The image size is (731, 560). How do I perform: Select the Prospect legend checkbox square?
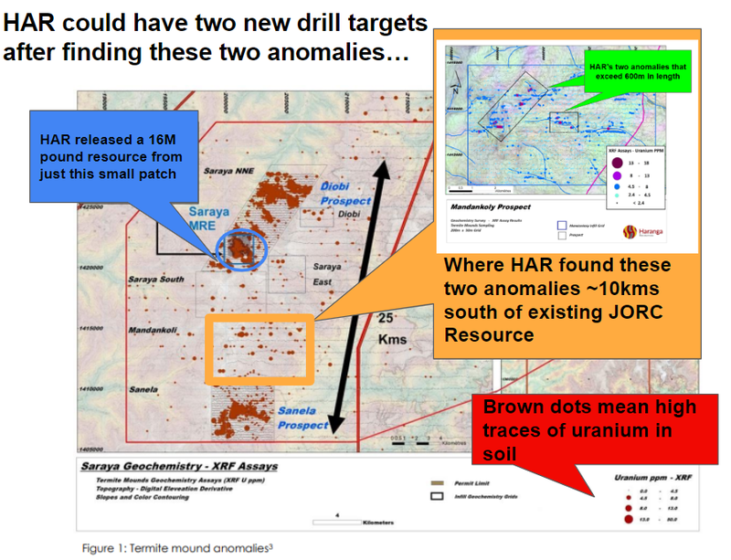click(561, 236)
